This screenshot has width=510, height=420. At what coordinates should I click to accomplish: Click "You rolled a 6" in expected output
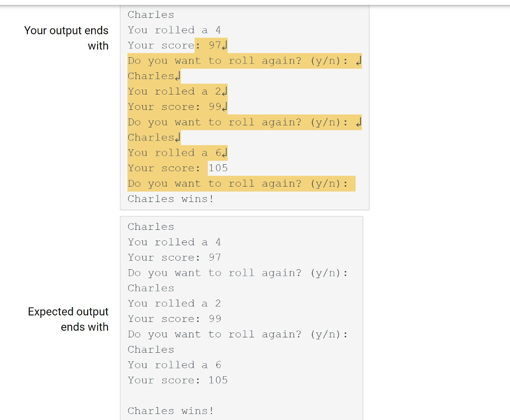(174, 365)
